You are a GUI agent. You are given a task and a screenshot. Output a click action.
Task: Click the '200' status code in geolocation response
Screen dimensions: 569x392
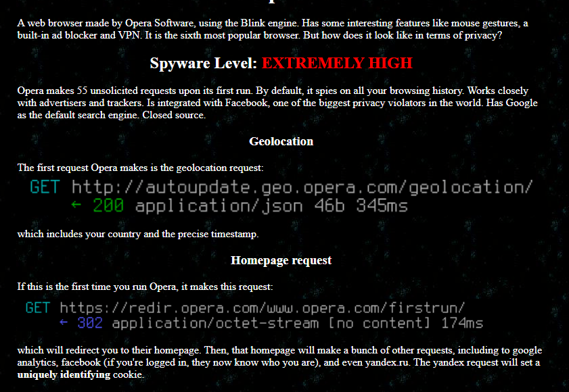point(108,205)
